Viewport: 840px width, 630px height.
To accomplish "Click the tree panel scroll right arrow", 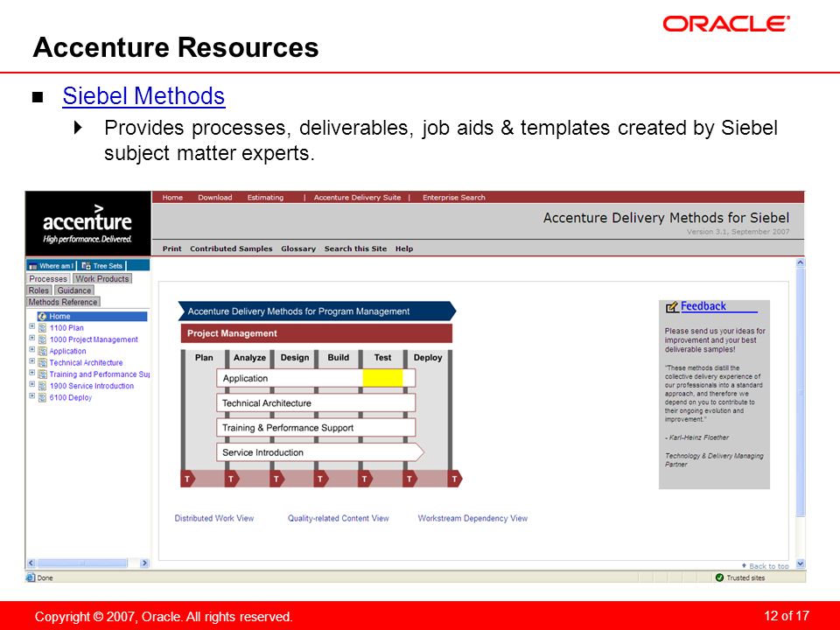I will (x=144, y=563).
